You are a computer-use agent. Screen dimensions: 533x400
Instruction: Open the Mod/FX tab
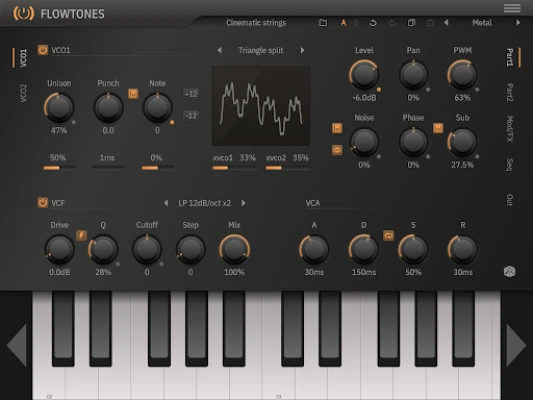(x=510, y=129)
